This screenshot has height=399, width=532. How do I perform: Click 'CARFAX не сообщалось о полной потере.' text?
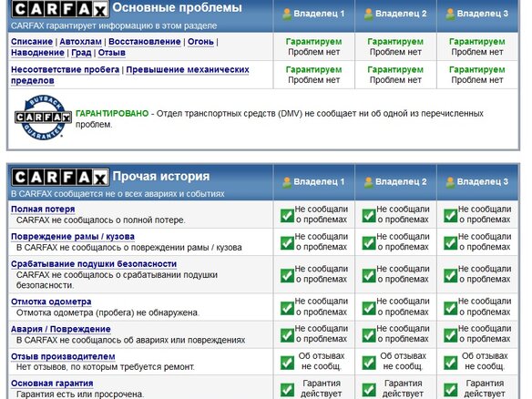click(101, 220)
